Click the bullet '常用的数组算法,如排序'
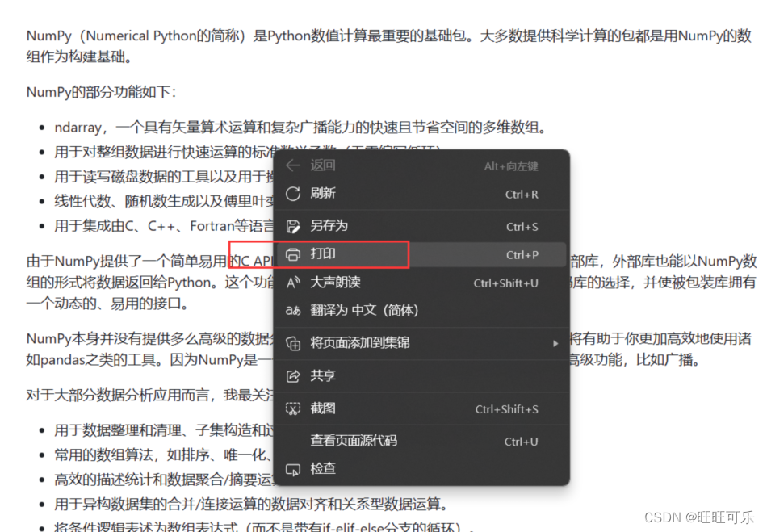767x532 pixels. coord(162,455)
